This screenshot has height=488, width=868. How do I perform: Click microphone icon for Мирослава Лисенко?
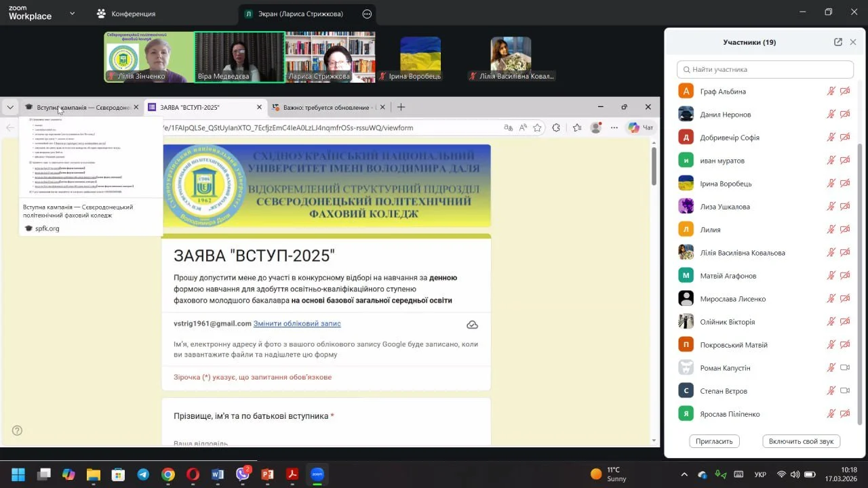[x=831, y=299]
